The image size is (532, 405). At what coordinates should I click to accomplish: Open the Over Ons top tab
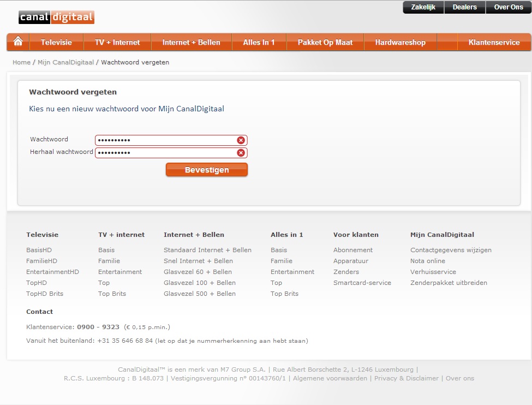click(x=508, y=7)
